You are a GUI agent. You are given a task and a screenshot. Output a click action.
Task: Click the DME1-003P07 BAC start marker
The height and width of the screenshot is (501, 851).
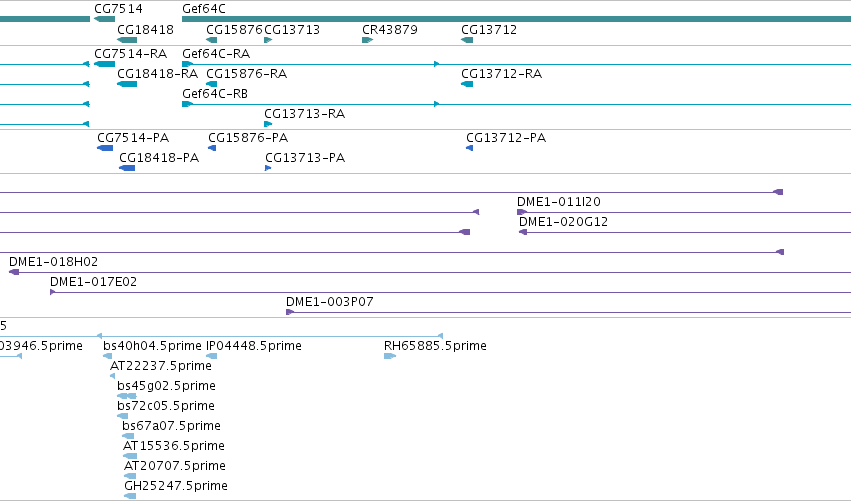(290, 312)
